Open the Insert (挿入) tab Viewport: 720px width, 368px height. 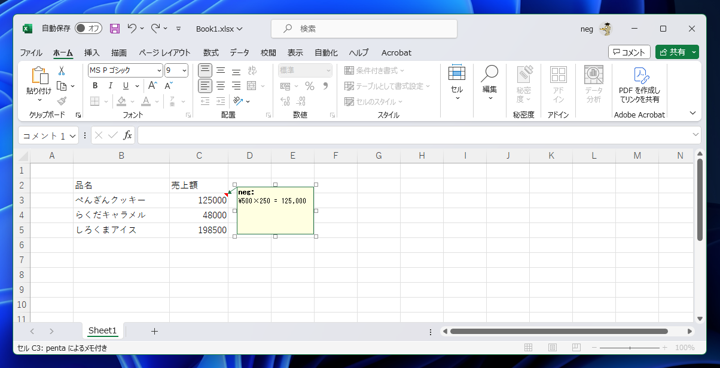(92, 53)
